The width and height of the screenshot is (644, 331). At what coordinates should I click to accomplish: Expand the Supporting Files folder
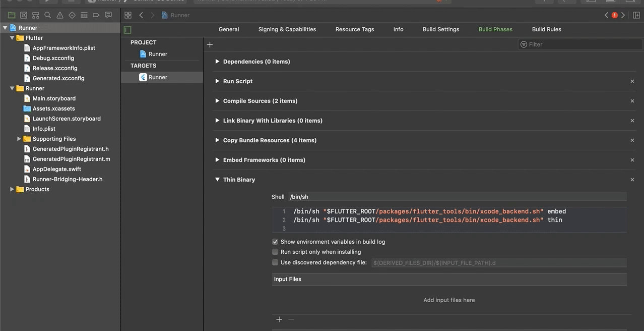click(x=19, y=139)
